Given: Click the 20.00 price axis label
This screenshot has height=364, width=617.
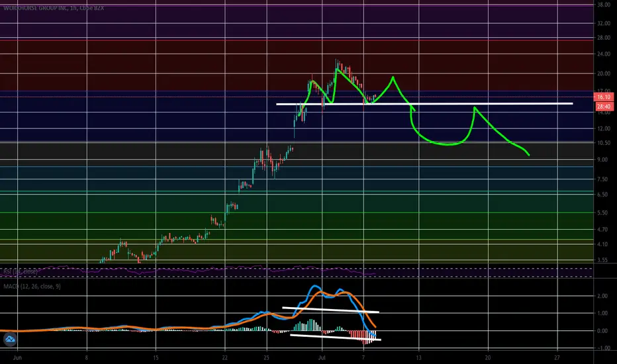Looking at the screenshot, I should (x=604, y=73).
